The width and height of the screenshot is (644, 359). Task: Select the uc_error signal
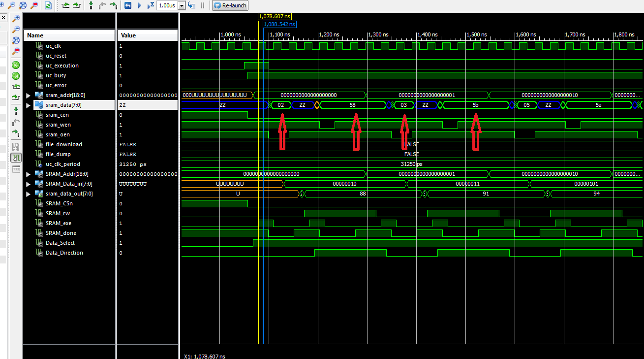click(56, 85)
